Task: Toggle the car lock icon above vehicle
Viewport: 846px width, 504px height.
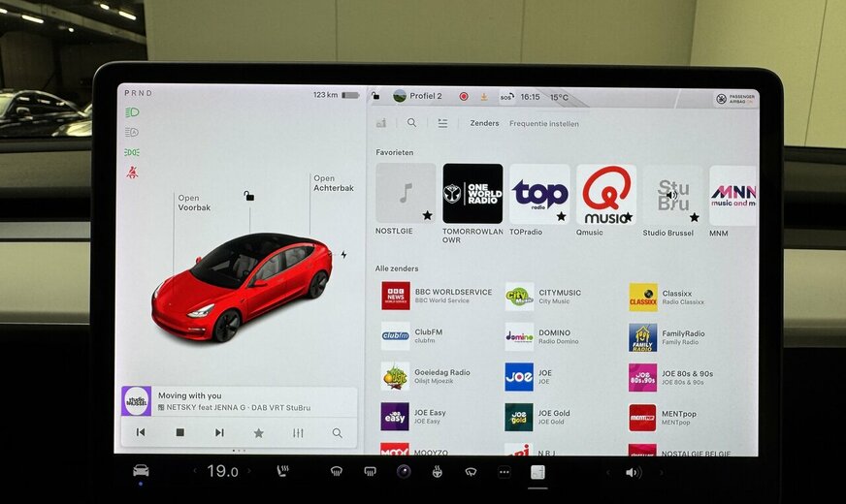Action: point(249,196)
